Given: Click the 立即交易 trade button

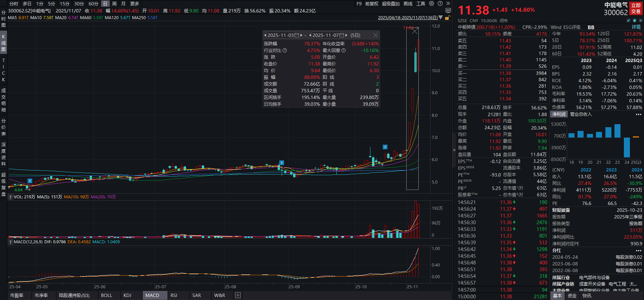Looking at the screenshot, I should click(x=636, y=8).
